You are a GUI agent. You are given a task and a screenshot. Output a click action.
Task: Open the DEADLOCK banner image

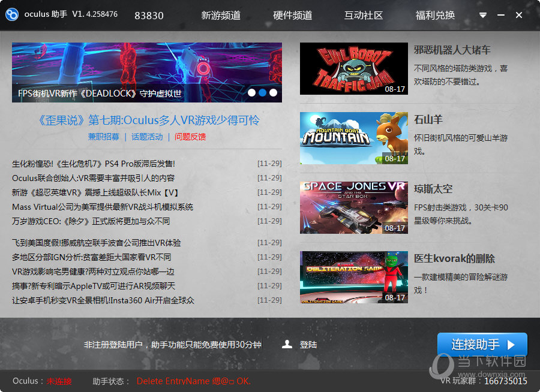point(147,73)
